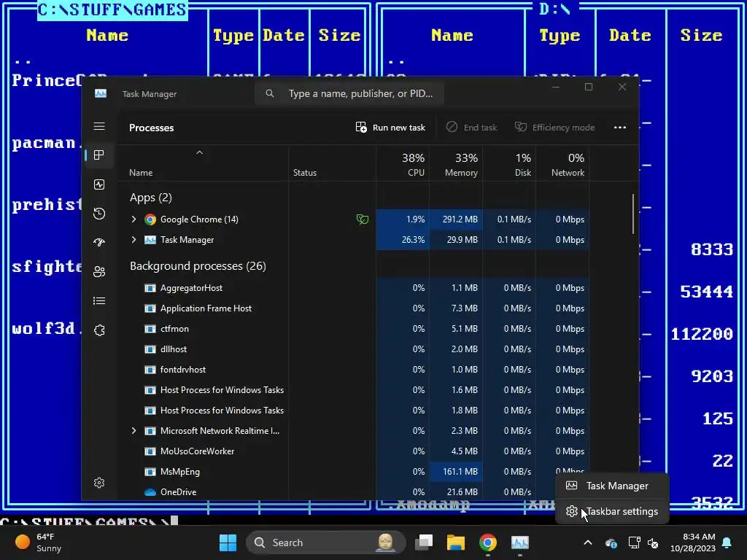This screenshot has height=560, width=747.
Task: Open the Windows Start button
Action: (x=228, y=542)
